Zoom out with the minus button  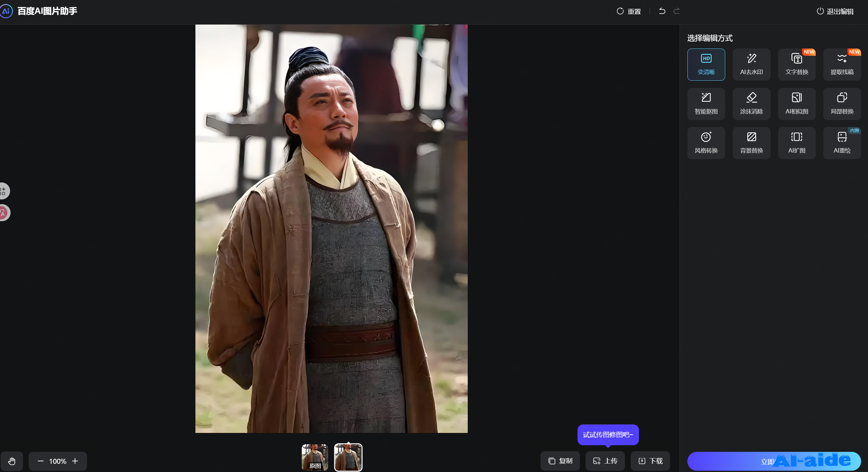click(x=40, y=461)
